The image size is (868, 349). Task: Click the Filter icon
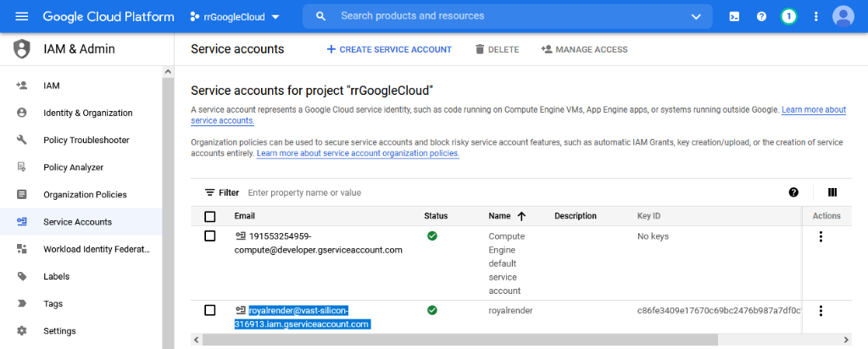click(210, 192)
